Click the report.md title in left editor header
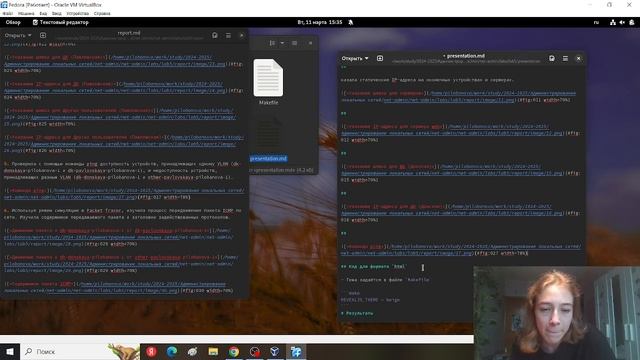The width and height of the screenshot is (640, 360). 129,33
